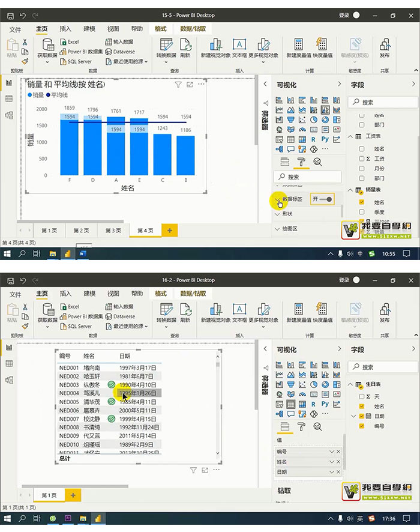Click horizontal scrollbar under the 16-2 canvas
The image size is (420, 532).
(75, 486)
